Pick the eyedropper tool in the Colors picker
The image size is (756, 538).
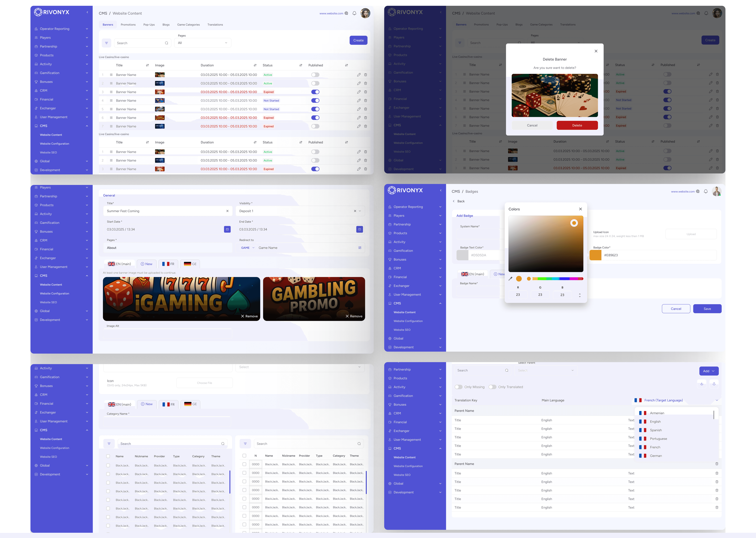click(x=510, y=279)
